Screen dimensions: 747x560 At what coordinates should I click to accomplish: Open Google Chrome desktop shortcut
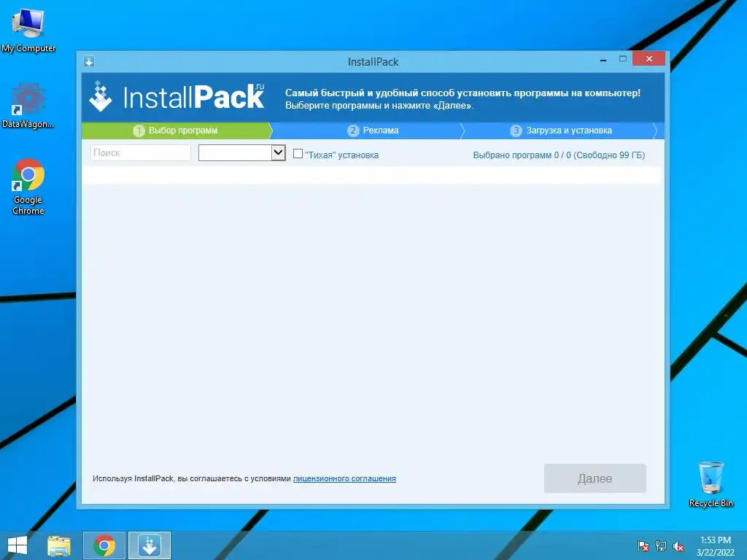(28, 187)
